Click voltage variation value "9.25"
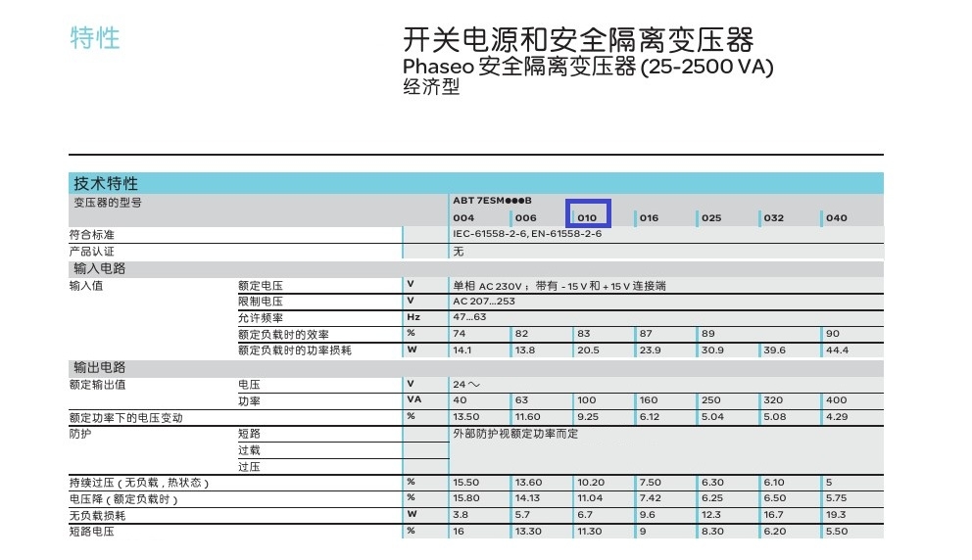The height and width of the screenshot is (560, 972). [x=588, y=417]
